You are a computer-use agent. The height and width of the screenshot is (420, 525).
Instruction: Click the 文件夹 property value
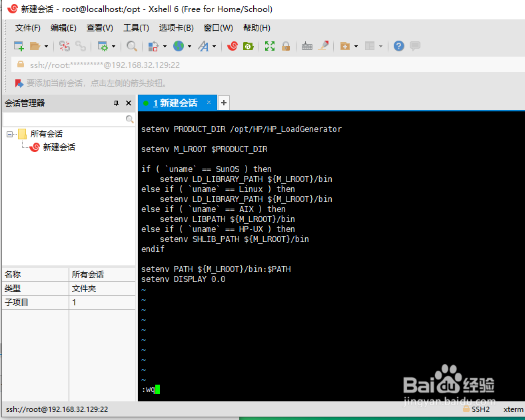pos(84,289)
